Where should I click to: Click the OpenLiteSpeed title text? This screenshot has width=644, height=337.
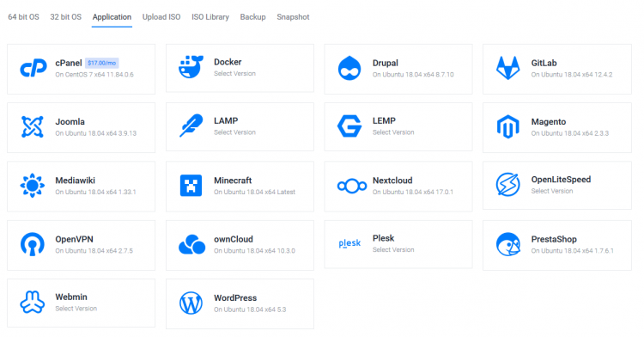point(561,180)
